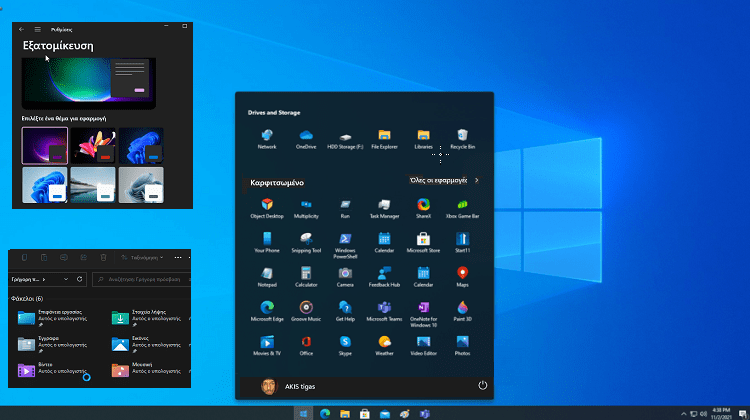Open power options in Start menu
The image size is (750, 420).
point(483,386)
